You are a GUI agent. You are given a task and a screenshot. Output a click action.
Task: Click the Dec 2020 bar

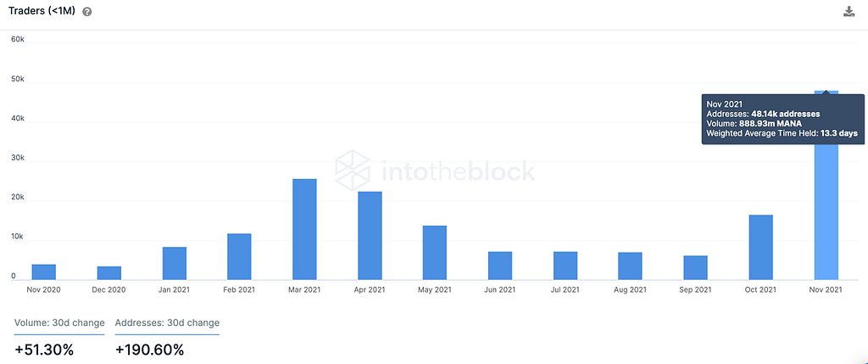point(108,272)
